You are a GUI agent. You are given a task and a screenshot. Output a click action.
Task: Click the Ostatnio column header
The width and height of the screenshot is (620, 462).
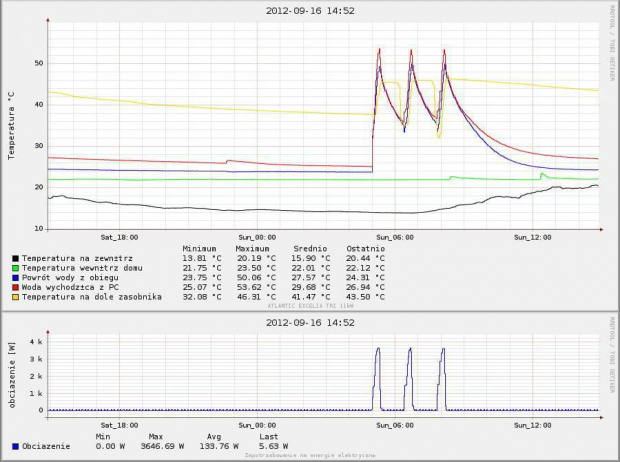366,248
